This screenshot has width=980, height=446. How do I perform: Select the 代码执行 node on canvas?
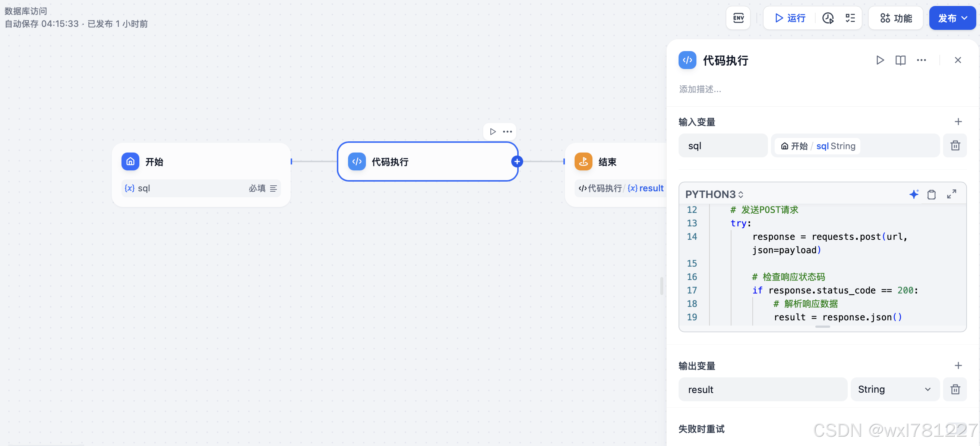[x=428, y=162]
